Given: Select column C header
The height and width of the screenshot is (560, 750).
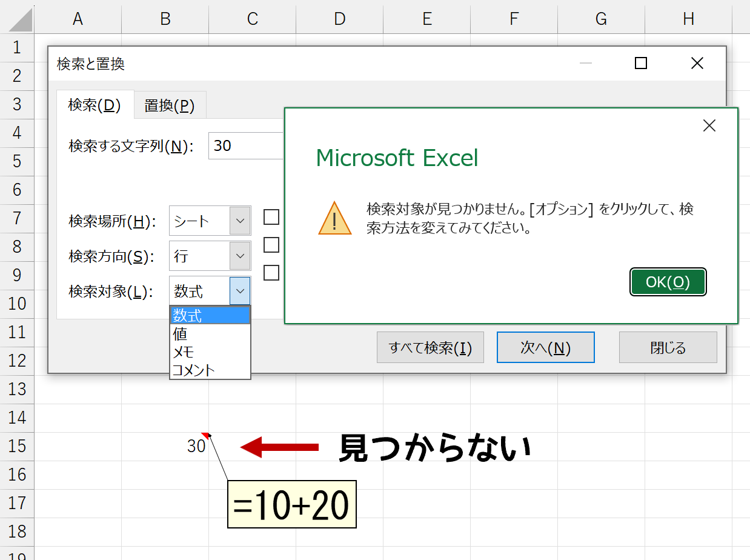Looking at the screenshot, I should tap(252, 19).
